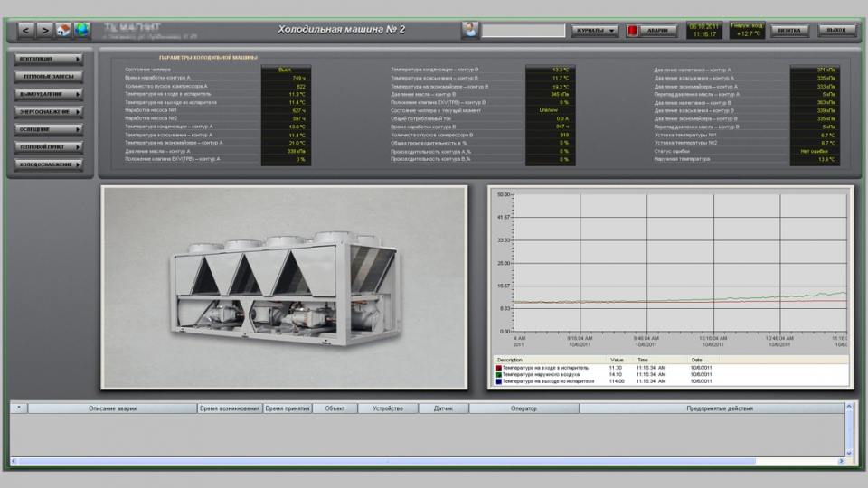
Task: Click the red swatch for evaporator inlet trend
Action: point(499,368)
